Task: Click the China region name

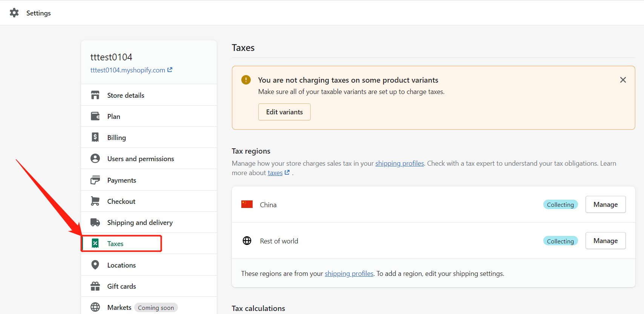Action: [268, 205]
